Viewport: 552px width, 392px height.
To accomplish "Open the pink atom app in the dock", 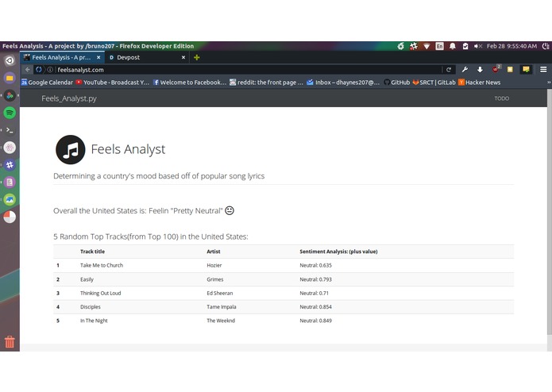I will (x=10, y=148).
